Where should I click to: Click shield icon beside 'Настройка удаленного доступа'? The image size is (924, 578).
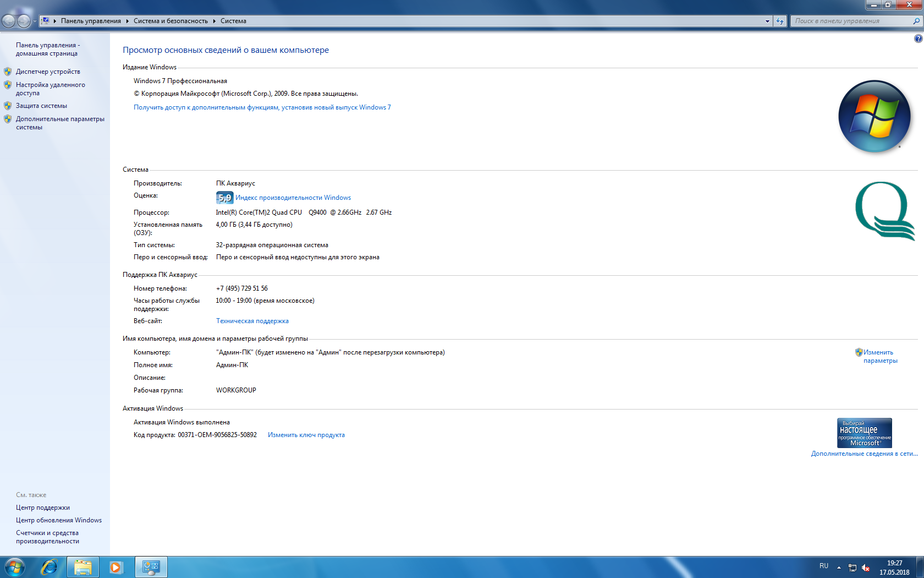coord(8,85)
